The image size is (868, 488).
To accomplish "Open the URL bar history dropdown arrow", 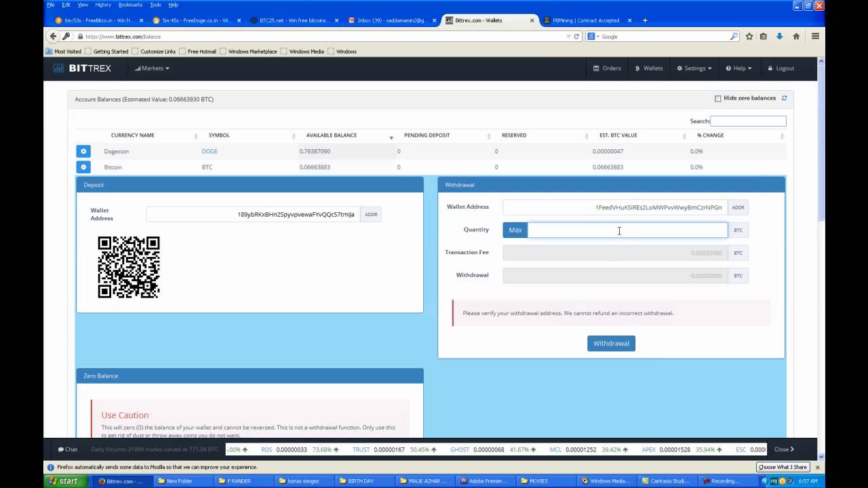I will tap(568, 37).
